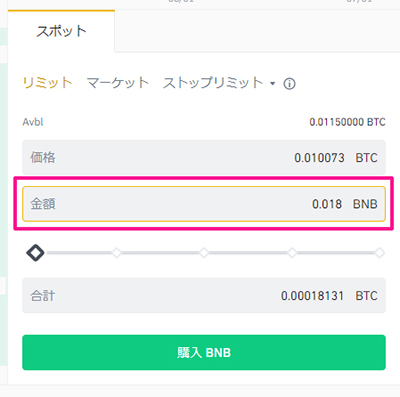
Task: Set amount slider to 75% marker
Action: pyautogui.click(x=292, y=253)
